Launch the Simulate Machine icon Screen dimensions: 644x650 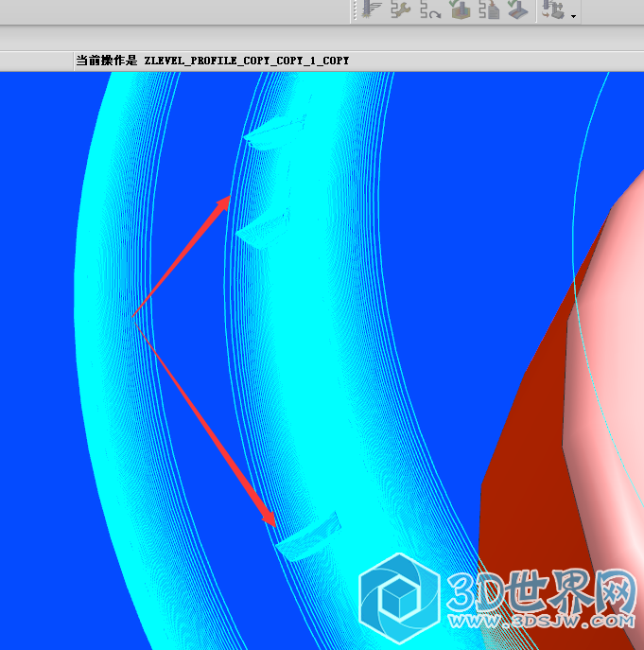coord(553,9)
